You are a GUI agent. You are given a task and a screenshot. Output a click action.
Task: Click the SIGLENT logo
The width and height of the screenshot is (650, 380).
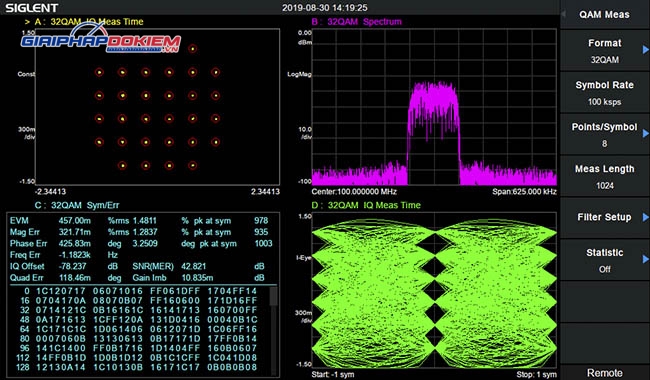[x=32, y=7]
